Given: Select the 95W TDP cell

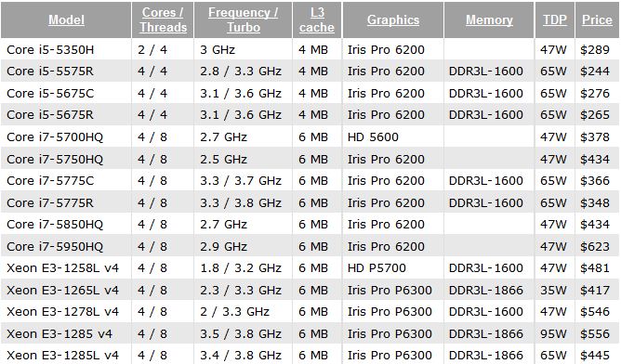Looking at the screenshot, I should point(553,334).
